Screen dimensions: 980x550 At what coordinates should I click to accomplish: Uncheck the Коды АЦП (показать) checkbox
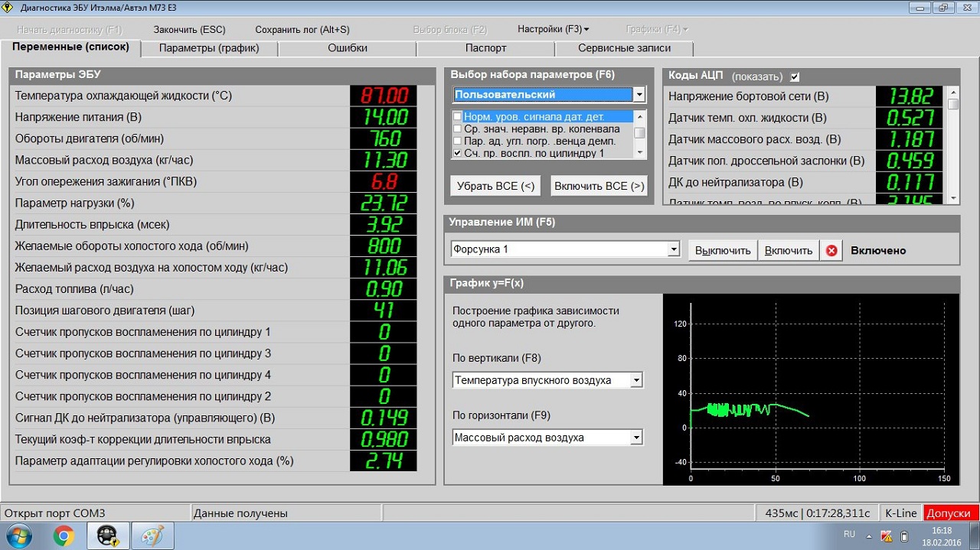pyautogui.click(x=795, y=76)
